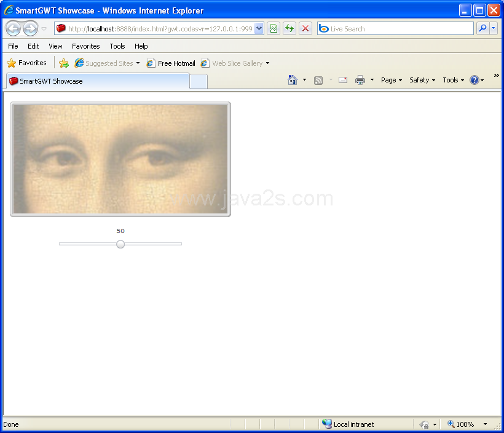Click the slider track left of thumb
504x433 pixels.
coord(88,244)
